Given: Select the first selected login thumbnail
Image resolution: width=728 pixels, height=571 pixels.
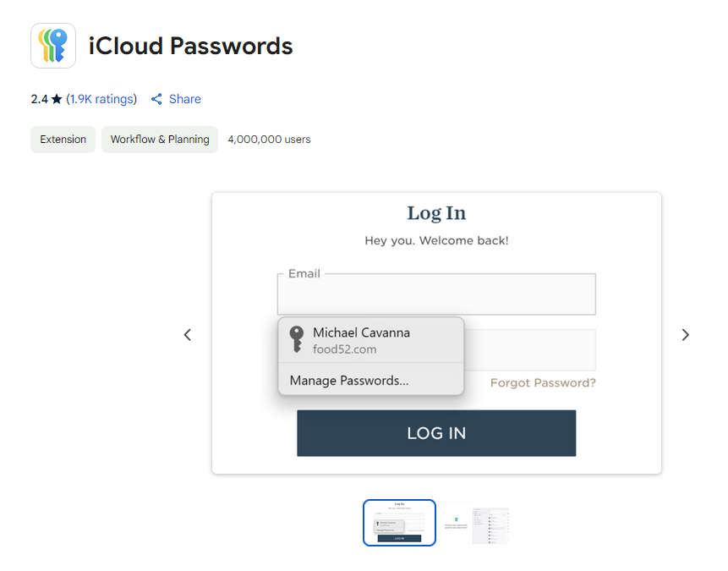Looking at the screenshot, I should coord(399,523).
